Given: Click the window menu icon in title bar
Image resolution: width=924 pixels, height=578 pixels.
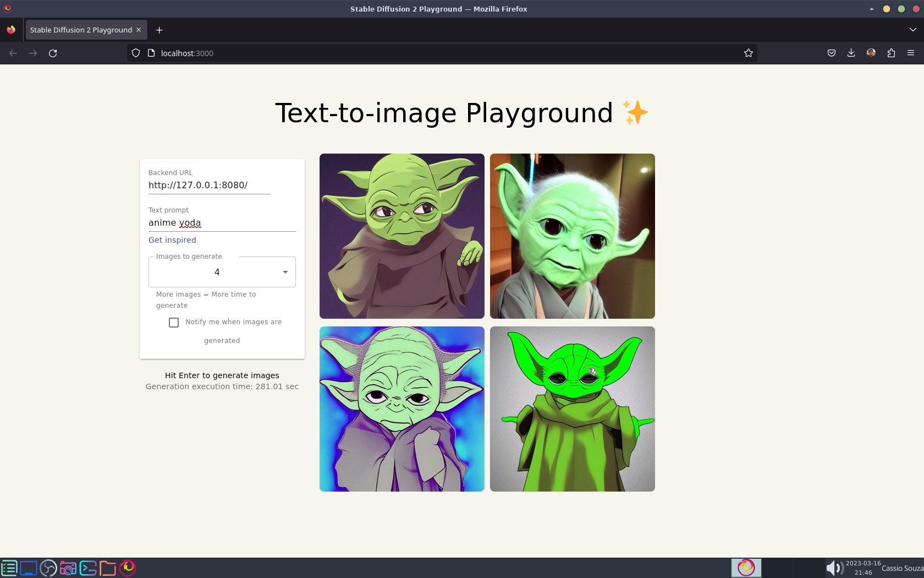Looking at the screenshot, I should click(x=7, y=8).
